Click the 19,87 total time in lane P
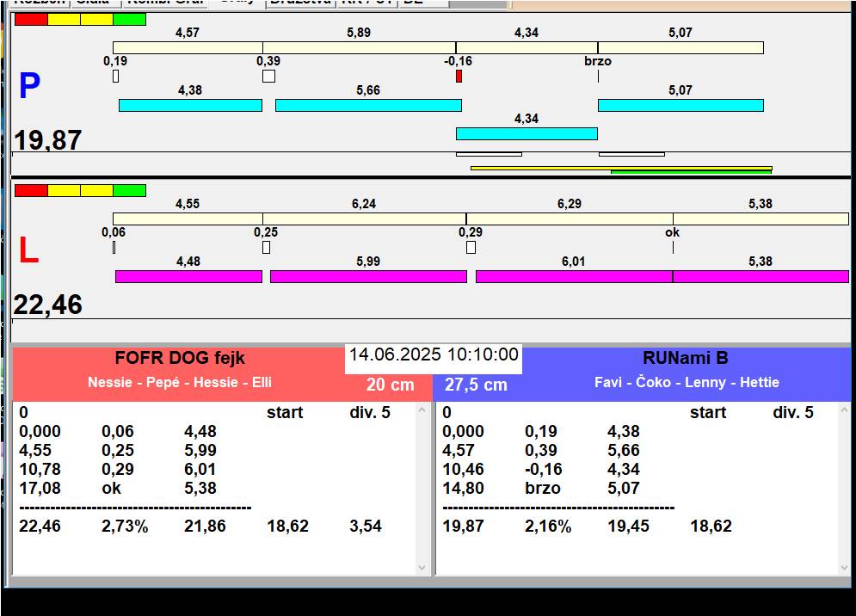Screen dimensions: 856x616 [x=47, y=140]
